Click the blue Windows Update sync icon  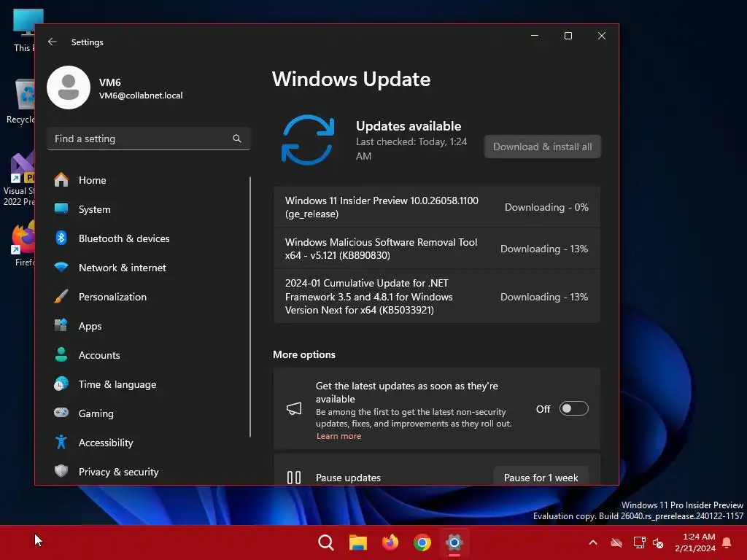tap(308, 140)
